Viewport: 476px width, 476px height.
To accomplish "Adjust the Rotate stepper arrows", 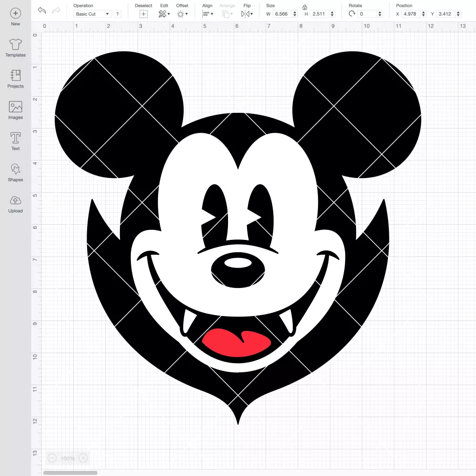I will (380, 14).
